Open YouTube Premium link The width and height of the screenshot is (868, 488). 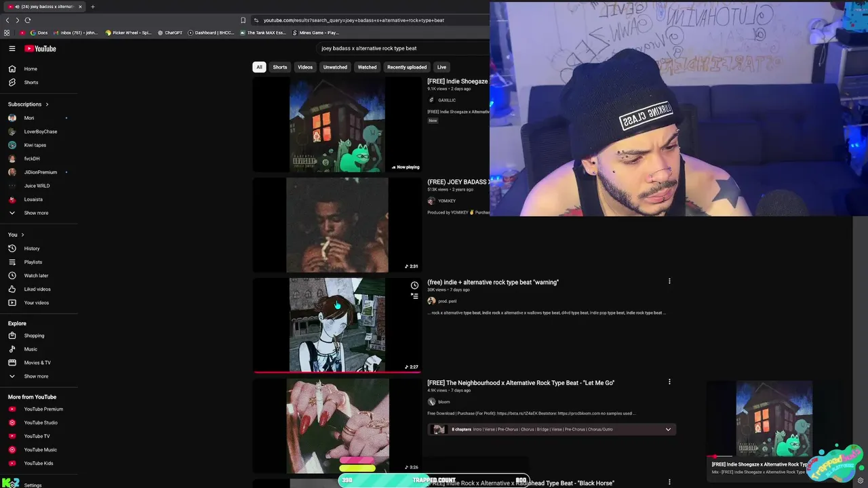[35, 409]
